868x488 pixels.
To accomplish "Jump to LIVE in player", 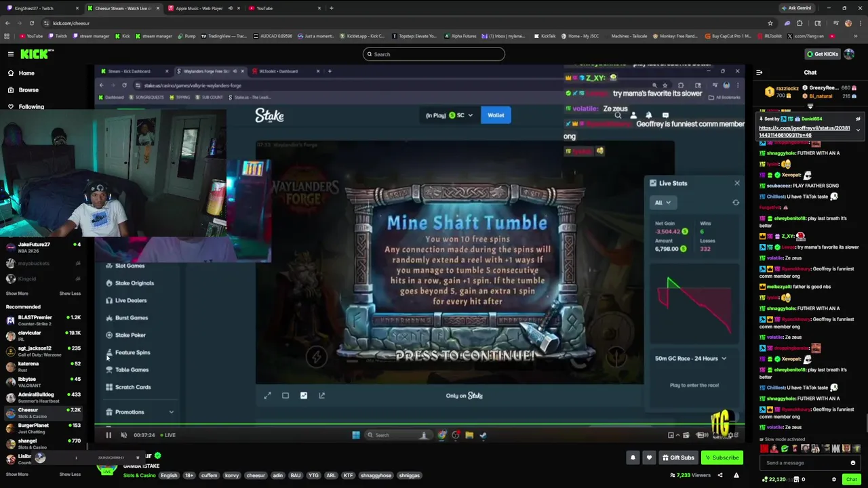I will click(167, 435).
